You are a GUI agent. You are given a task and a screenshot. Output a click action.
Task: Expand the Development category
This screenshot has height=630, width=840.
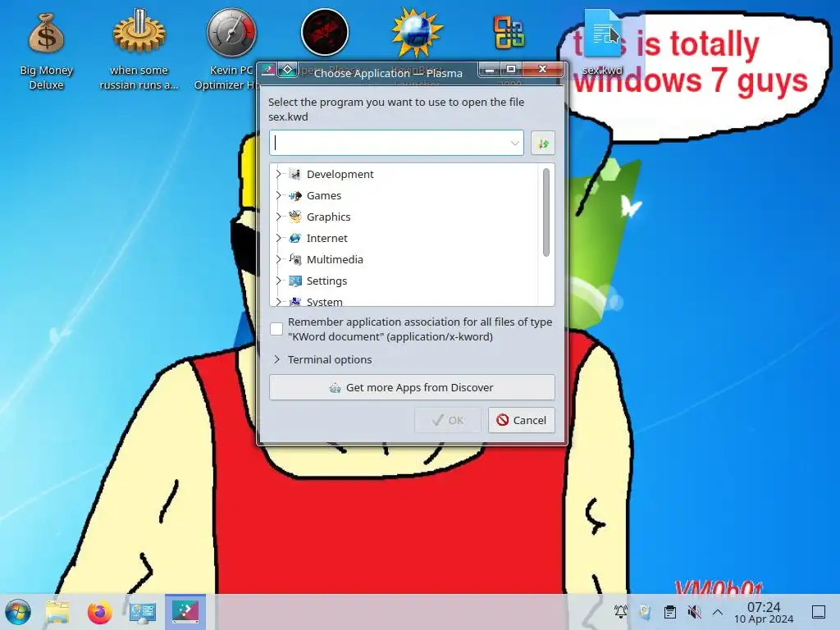pyautogui.click(x=278, y=174)
